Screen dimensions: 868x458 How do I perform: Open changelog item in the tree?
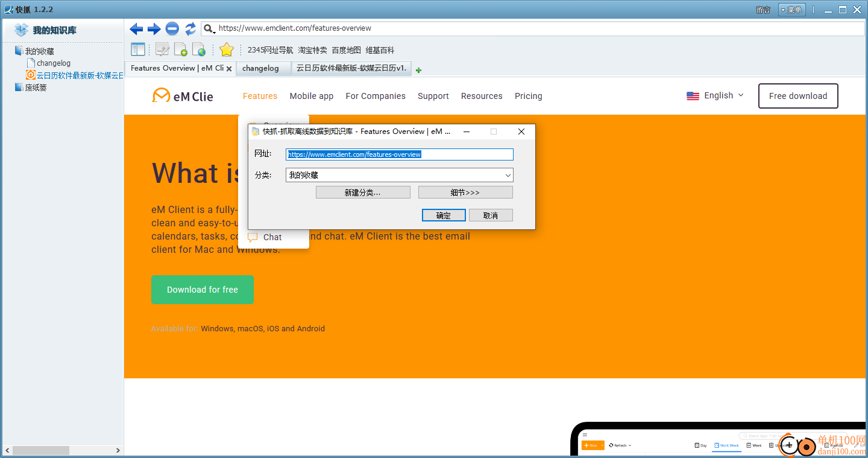[54, 63]
